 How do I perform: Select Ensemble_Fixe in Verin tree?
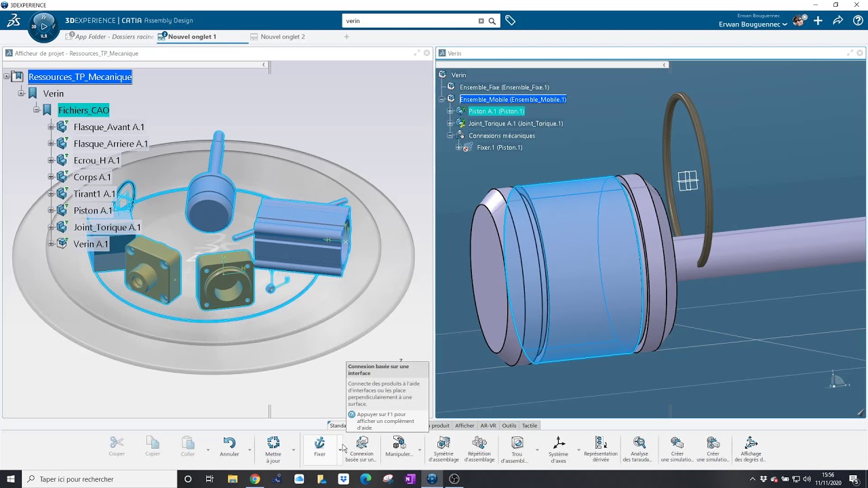click(505, 87)
